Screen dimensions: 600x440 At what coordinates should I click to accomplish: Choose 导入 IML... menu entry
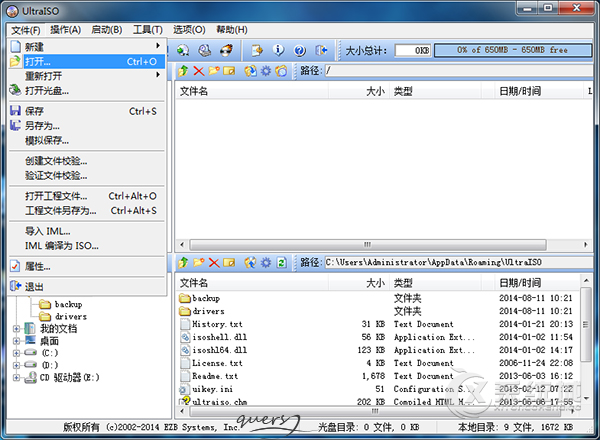[x=87, y=231]
